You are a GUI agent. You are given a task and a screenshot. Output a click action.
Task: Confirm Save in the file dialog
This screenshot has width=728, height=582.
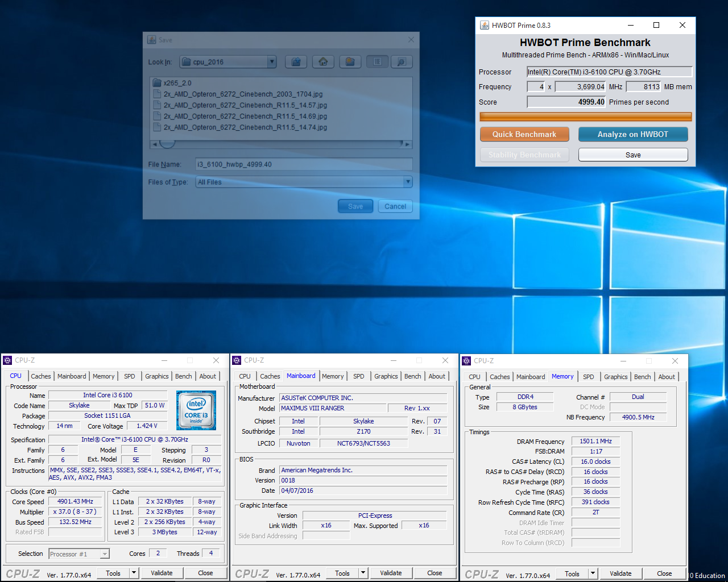click(x=355, y=206)
